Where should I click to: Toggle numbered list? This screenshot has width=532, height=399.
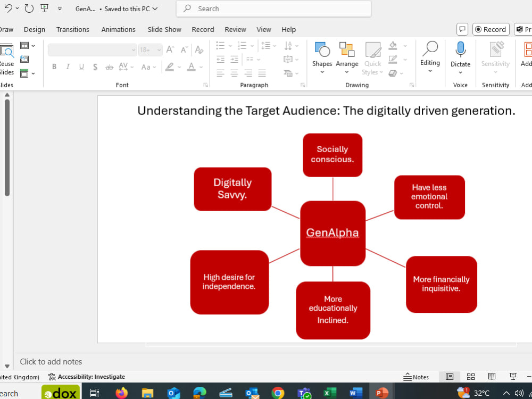[242, 45]
